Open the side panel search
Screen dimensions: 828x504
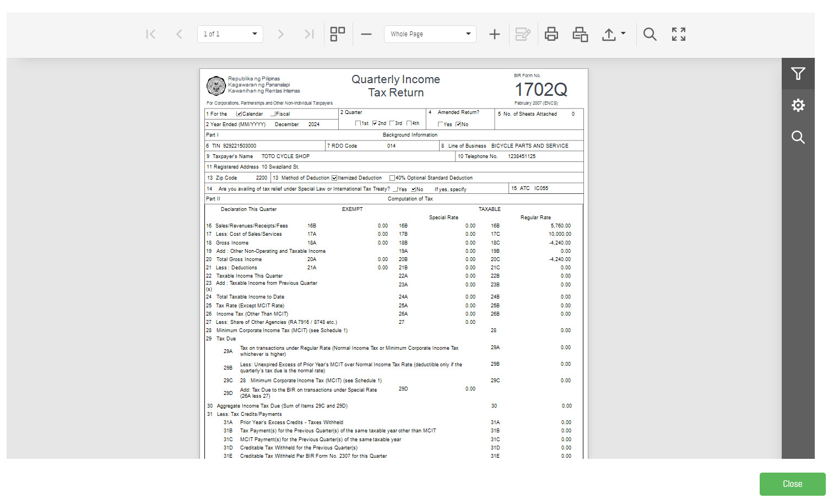click(798, 137)
